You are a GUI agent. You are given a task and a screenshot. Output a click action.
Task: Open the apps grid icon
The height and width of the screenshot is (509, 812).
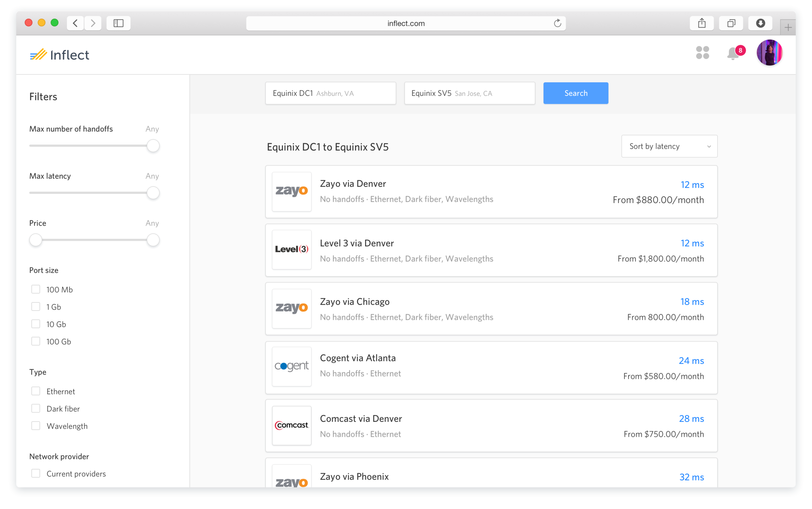point(703,53)
